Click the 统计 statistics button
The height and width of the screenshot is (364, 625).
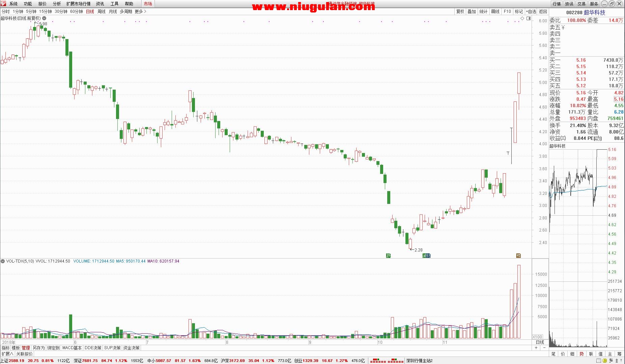[483, 11]
